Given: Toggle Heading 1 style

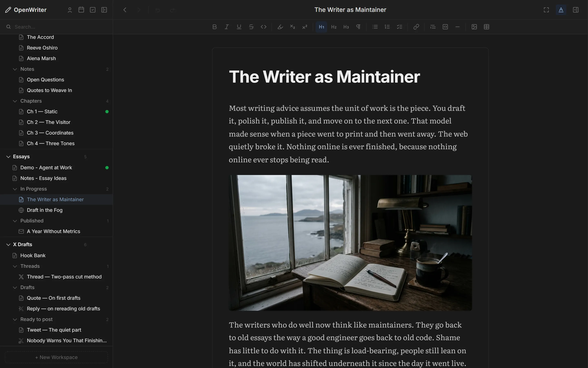Looking at the screenshot, I should (x=321, y=27).
